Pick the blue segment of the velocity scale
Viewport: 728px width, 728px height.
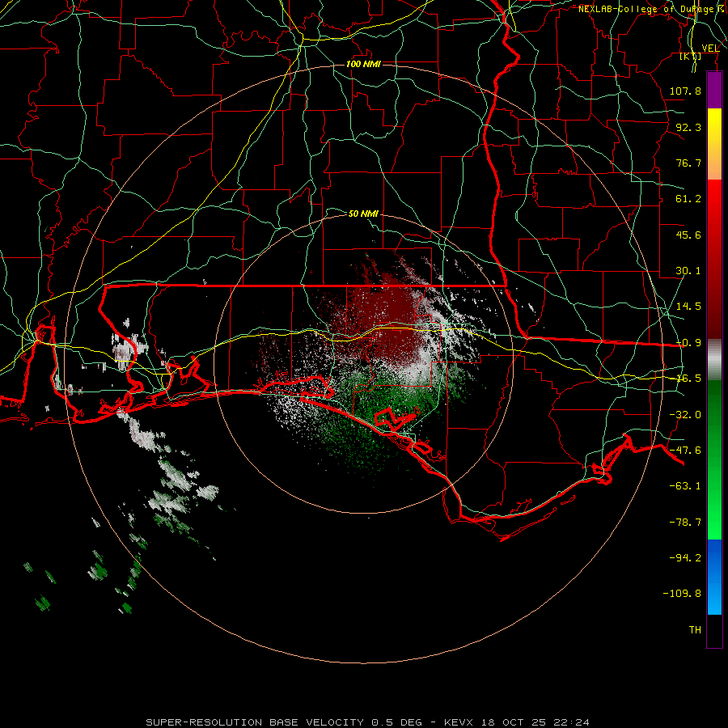[714, 577]
